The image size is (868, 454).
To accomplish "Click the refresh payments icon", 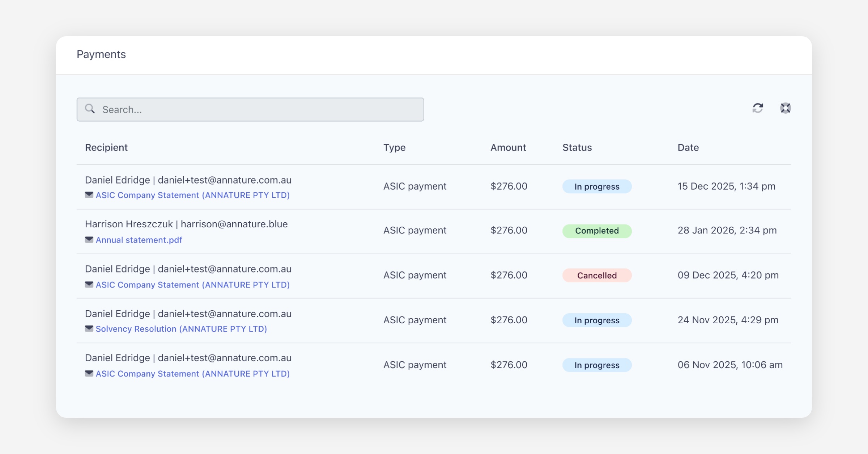I will coord(757,108).
